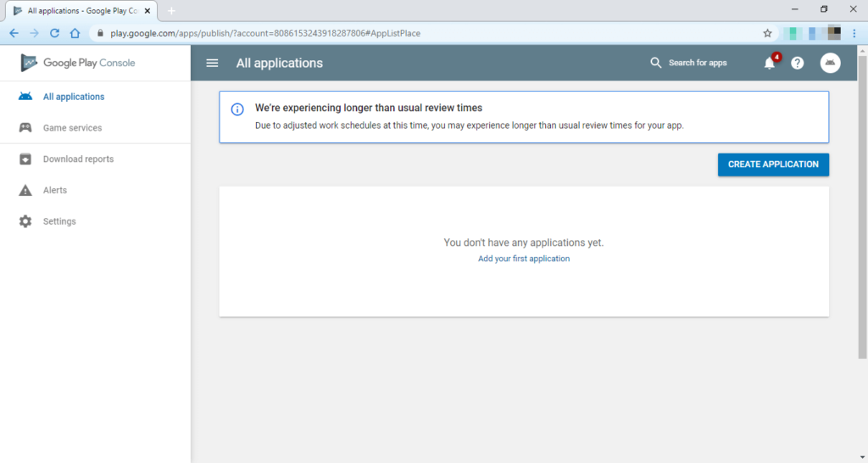Click the gear icon for Settings
The width and height of the screenshot is (868, 463).
point(25,221)
